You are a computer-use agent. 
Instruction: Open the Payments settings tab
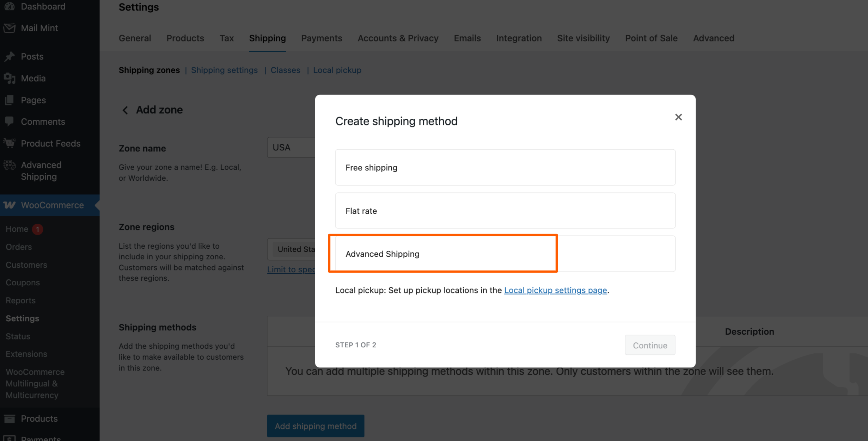pos(322,38)
